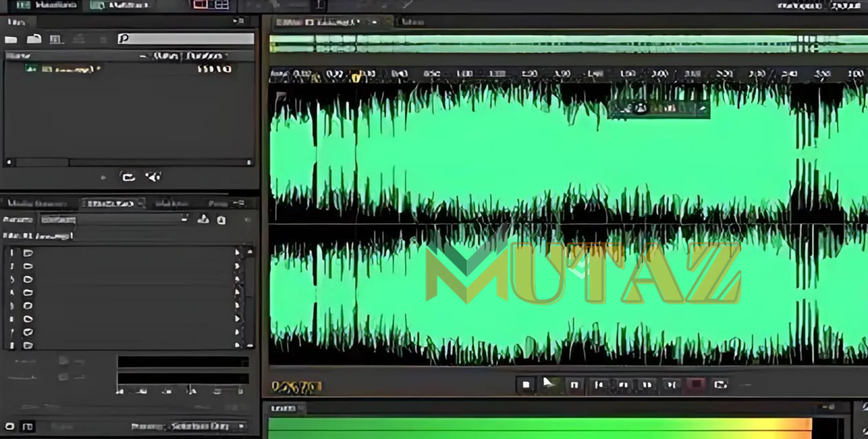
Task: Open the Properties tab
Action: (x=218, y=203)
